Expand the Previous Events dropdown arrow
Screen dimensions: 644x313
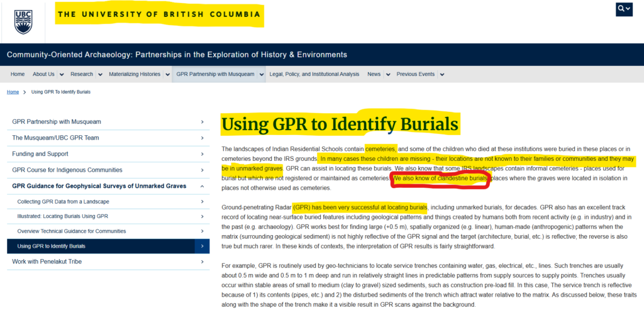[x=441, y=74]
